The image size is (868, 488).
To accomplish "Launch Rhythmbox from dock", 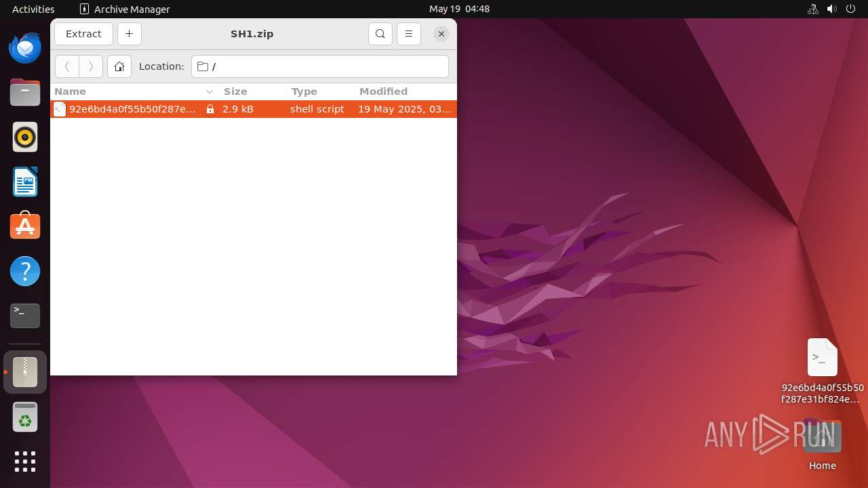I will tap(25, 137).
